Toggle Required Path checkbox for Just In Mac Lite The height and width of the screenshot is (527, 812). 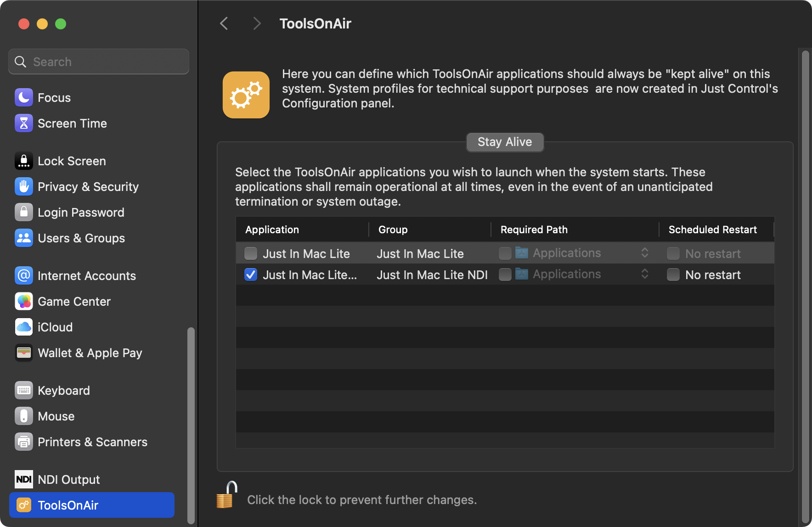505,253
